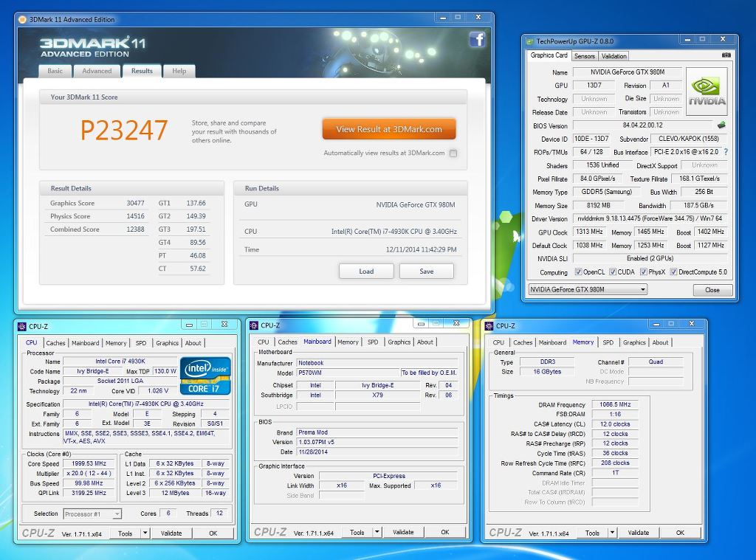The width and height of the screenshot is (756, 560).
Task: Click the left CPU-Z window title icon
Action: pos(21,326)
